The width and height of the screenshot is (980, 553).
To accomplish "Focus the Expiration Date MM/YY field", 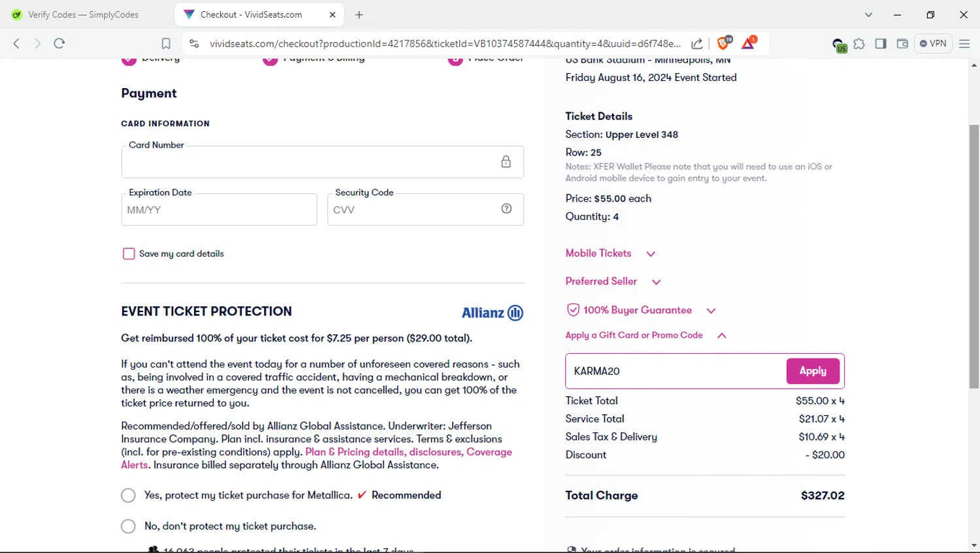I will click(219, 210).
